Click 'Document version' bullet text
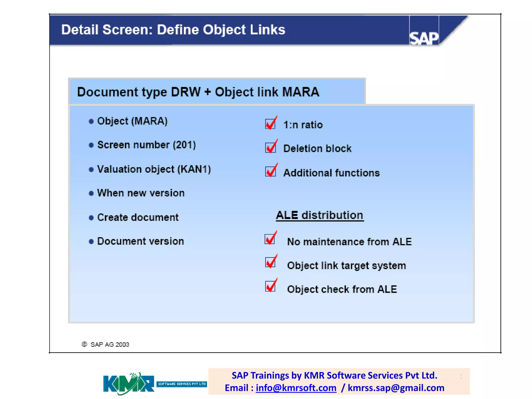 tap(141, 241)
